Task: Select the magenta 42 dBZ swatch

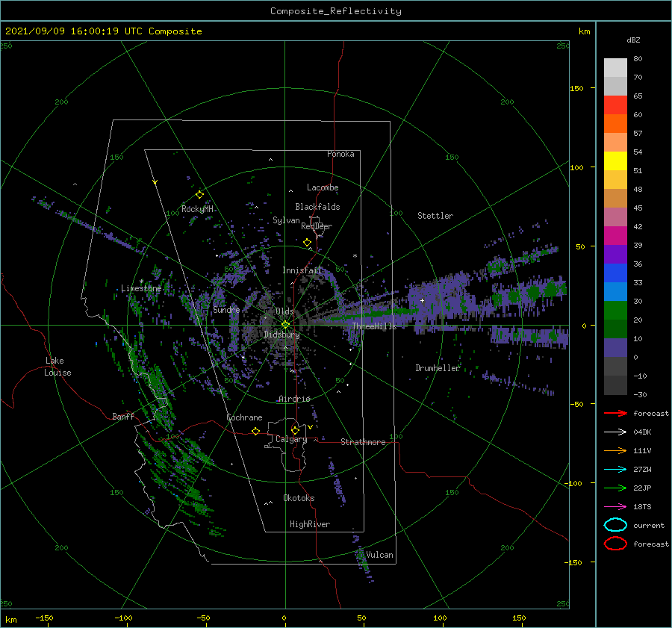Action: [615, 235]
